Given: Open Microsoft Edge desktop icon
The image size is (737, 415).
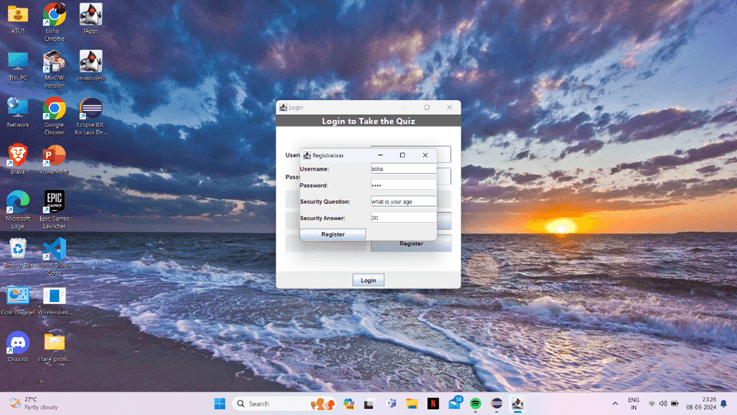Looking at the screenshot, I should (x=18, y=202).
